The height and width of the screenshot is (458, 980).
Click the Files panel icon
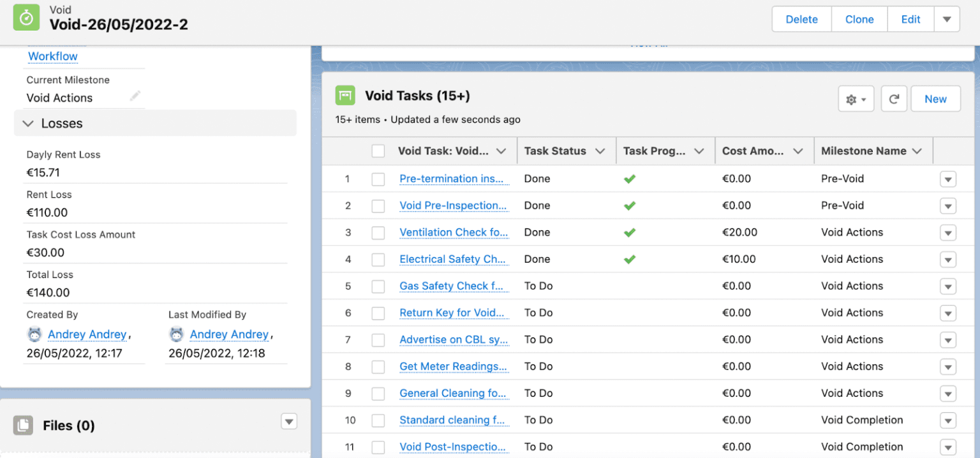pos(23,425)
